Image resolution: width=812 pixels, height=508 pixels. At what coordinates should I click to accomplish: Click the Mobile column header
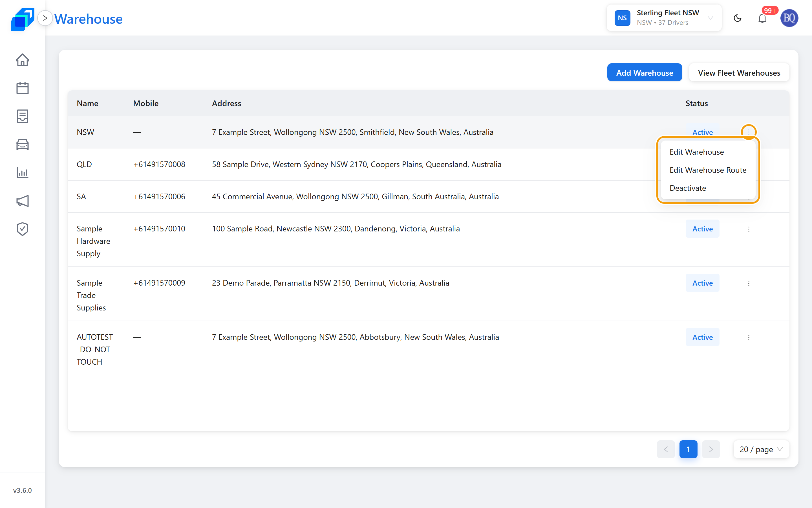[x=145, y=103]
